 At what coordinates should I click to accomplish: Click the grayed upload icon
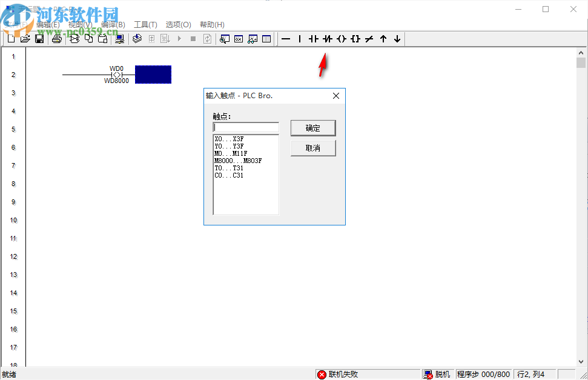[x=151, y=39]
